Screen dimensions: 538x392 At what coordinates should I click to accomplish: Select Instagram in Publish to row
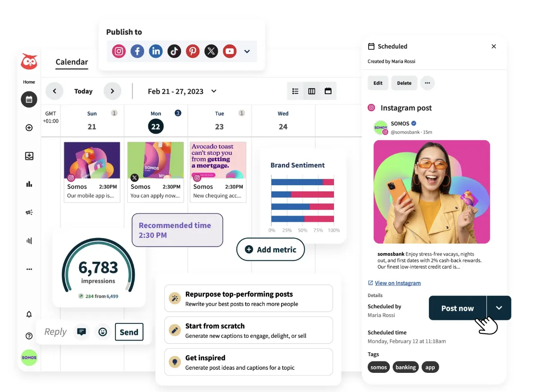[119, 51]
